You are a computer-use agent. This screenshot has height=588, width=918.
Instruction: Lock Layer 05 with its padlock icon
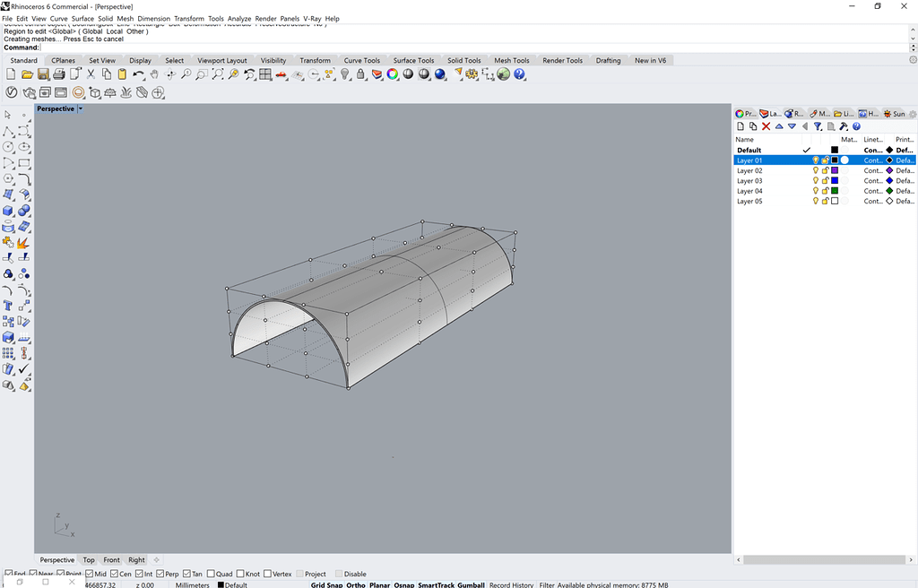click(x=826, y=201)
